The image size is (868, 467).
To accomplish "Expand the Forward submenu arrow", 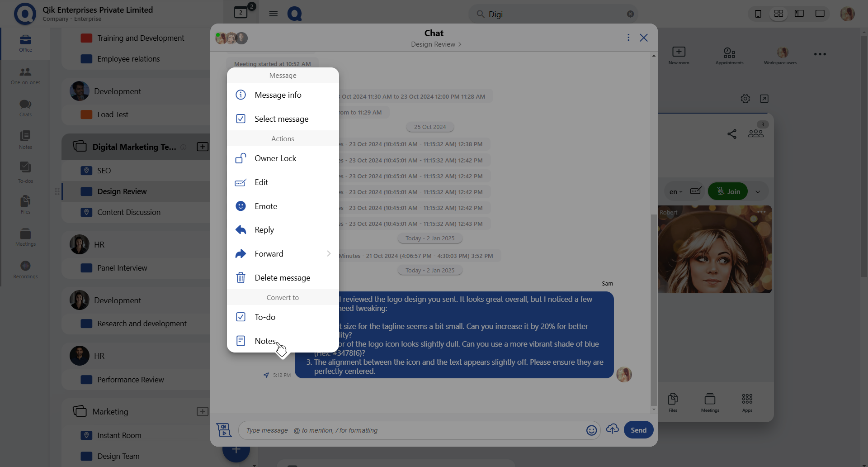I will [329, 254].
